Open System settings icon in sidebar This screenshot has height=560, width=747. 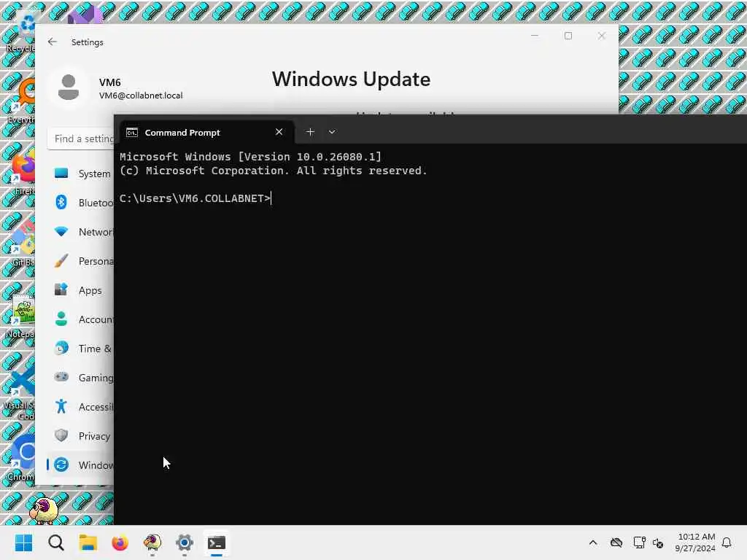pos(61,174)
